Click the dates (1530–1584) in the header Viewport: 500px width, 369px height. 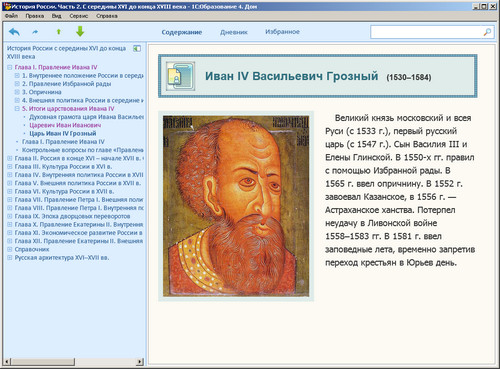point(409,77)
